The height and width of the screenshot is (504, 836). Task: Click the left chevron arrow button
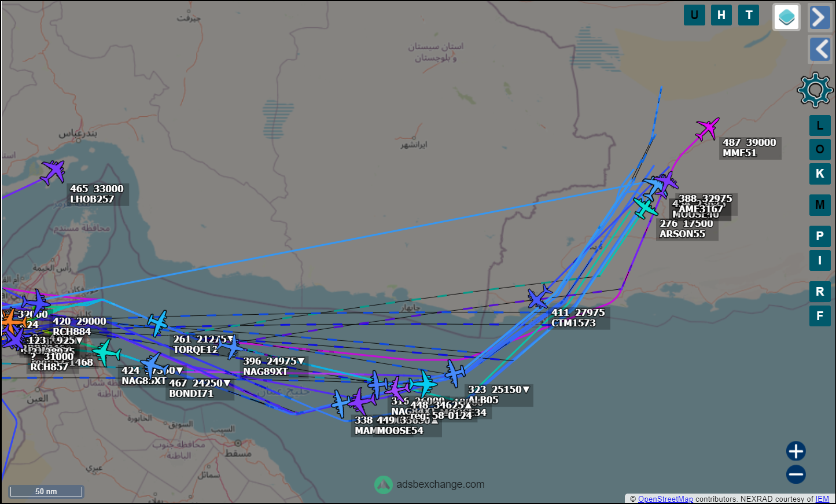pyautogui.click(x=820, y=49)
